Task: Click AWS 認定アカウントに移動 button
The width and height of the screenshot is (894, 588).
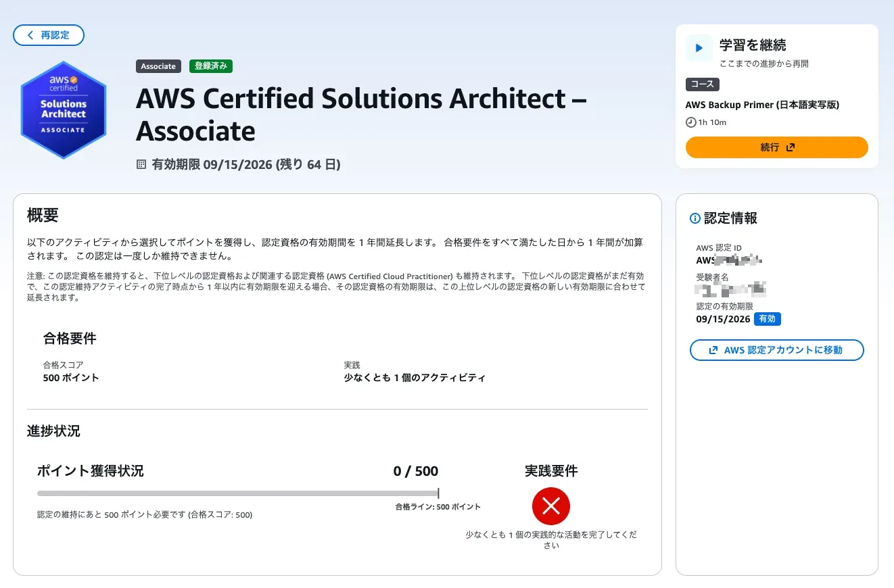Action: (x=777, y=350)
